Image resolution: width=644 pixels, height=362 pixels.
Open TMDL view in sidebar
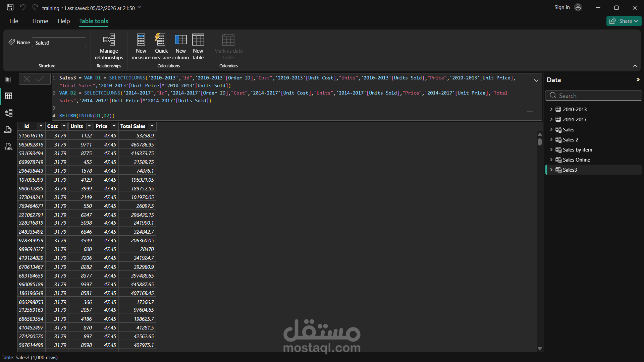[8, 146]
